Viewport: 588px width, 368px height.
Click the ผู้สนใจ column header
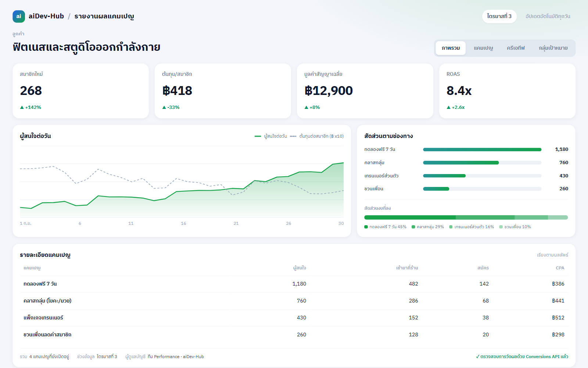(300, 268)
